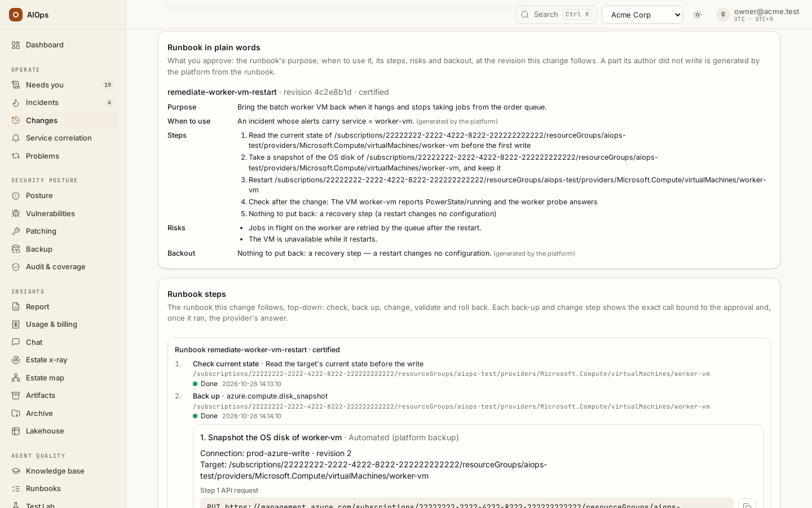Open Service correlation page
This screenshot has height=508, width=812.
pyautogui.click(x=63, y=138)
